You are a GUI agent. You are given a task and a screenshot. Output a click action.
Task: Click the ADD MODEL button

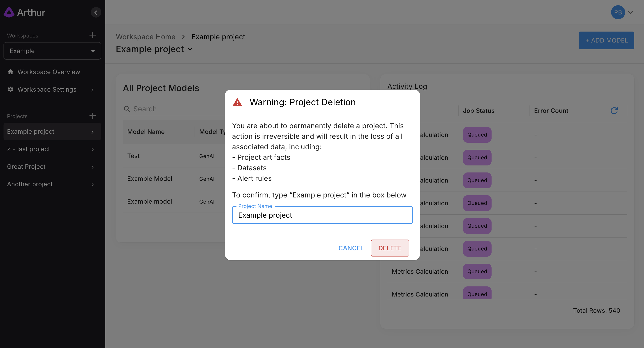pyautogui.click(x=606, y=41)
